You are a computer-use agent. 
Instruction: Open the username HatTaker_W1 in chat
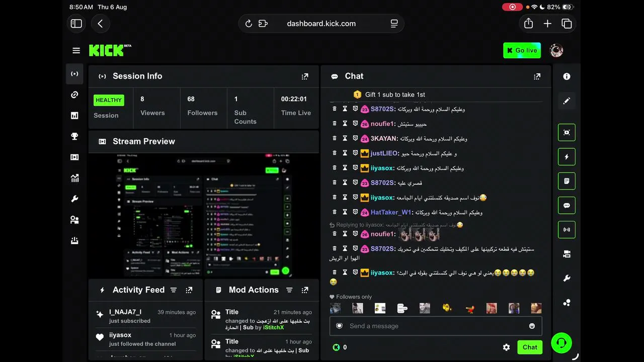coord(392,213)
